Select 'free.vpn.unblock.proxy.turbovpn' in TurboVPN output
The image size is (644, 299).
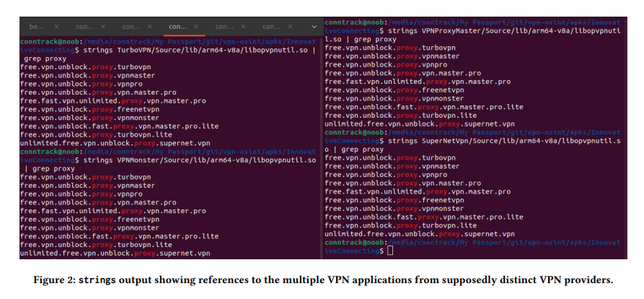point(85,67)
